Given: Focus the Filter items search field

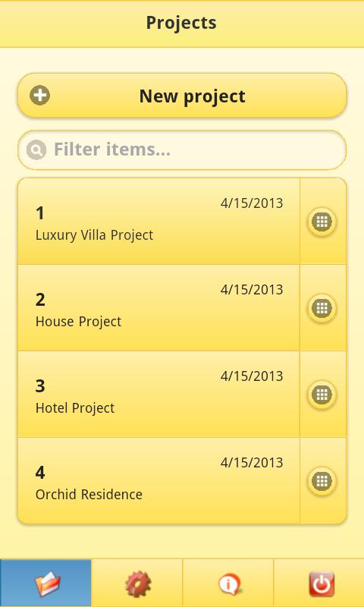Looking at the screenshot, I should (x=182, y=149).
